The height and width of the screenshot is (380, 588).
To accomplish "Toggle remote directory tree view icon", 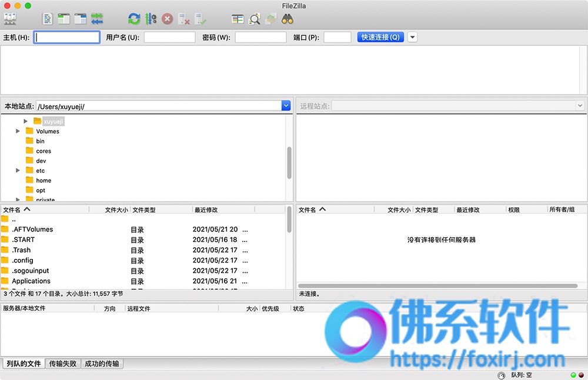I will (80, 19).
